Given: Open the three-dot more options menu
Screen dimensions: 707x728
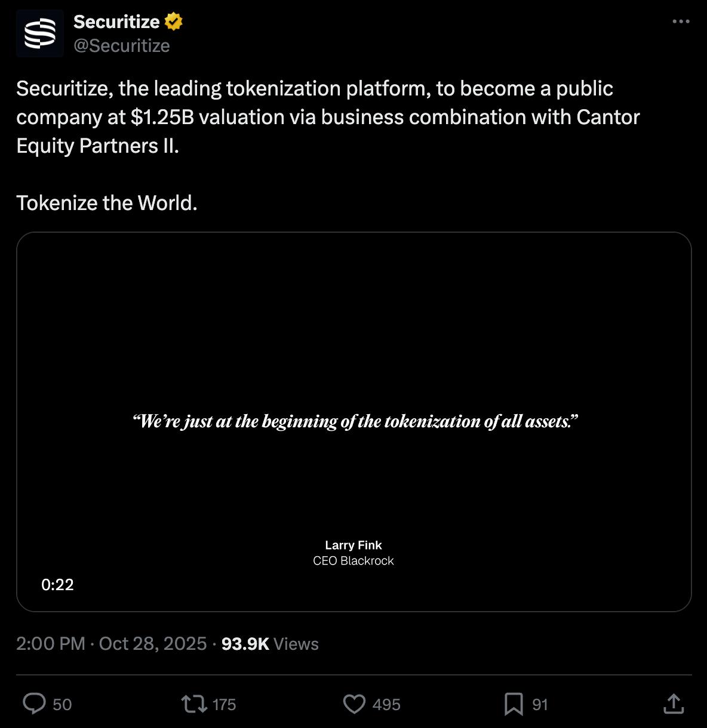Looking at the screenshot, I should 681,21.
